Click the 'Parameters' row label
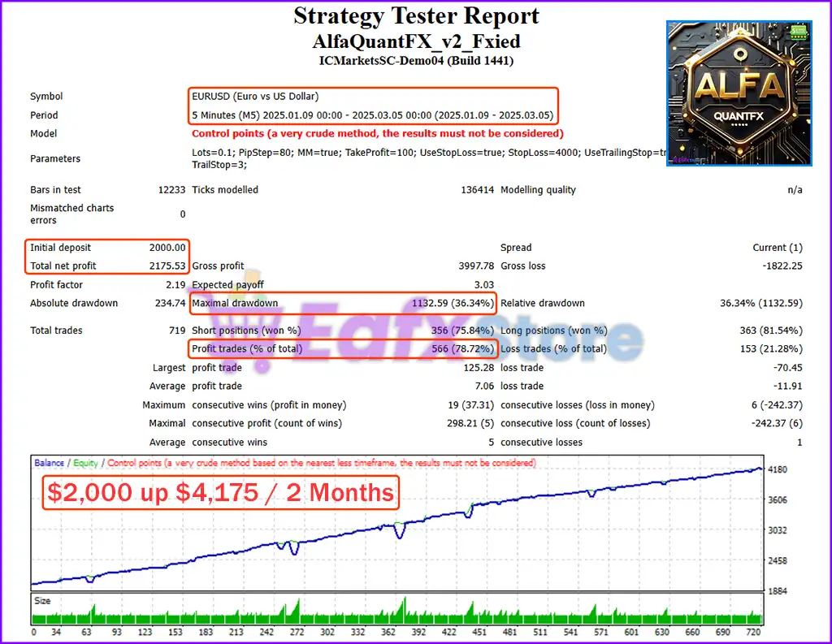The height and width of the screenshot is (644, 832). point(55,158)
